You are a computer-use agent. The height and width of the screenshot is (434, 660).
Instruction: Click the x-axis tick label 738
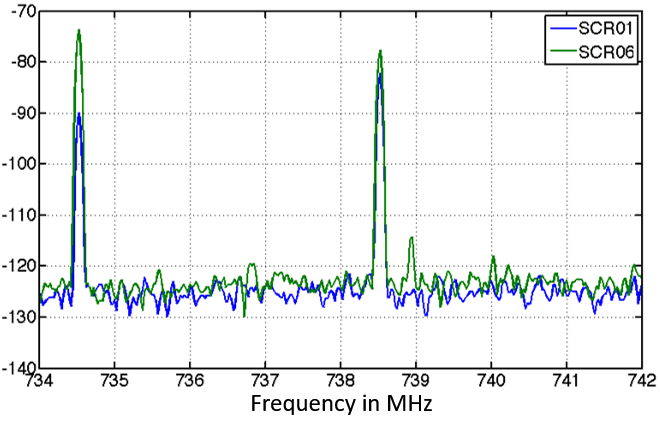pos(340,380)
